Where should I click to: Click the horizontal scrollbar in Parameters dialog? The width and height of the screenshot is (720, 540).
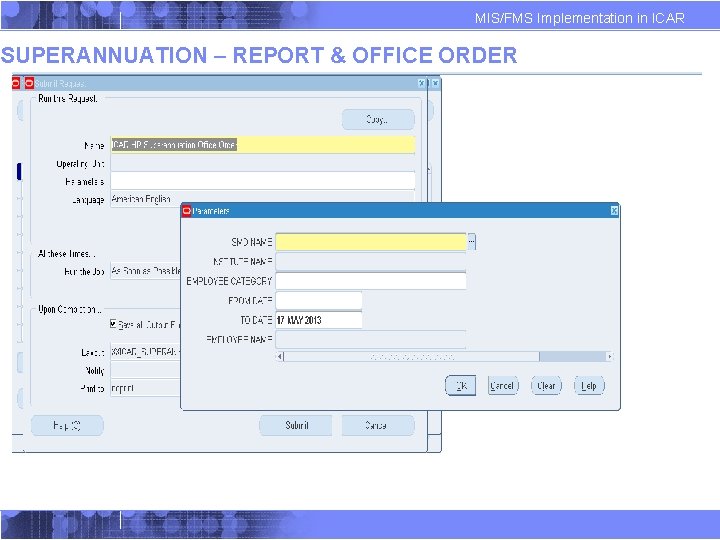[x=444, y=357]
